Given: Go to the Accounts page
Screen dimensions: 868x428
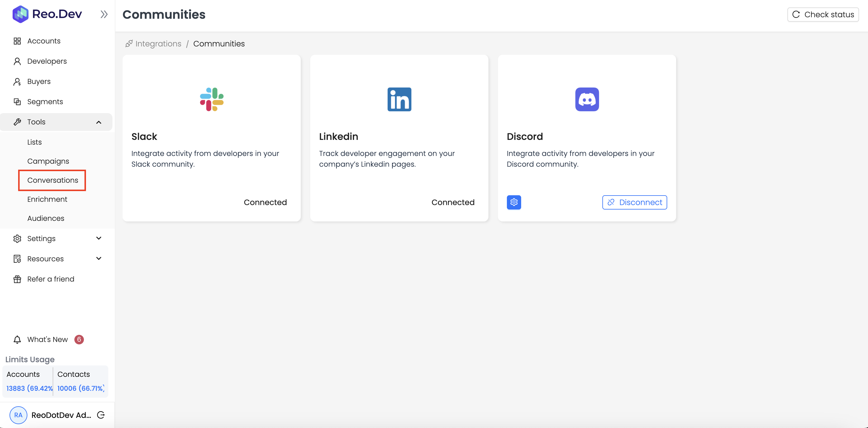Looking at the screenshot, I should point(44,41).
